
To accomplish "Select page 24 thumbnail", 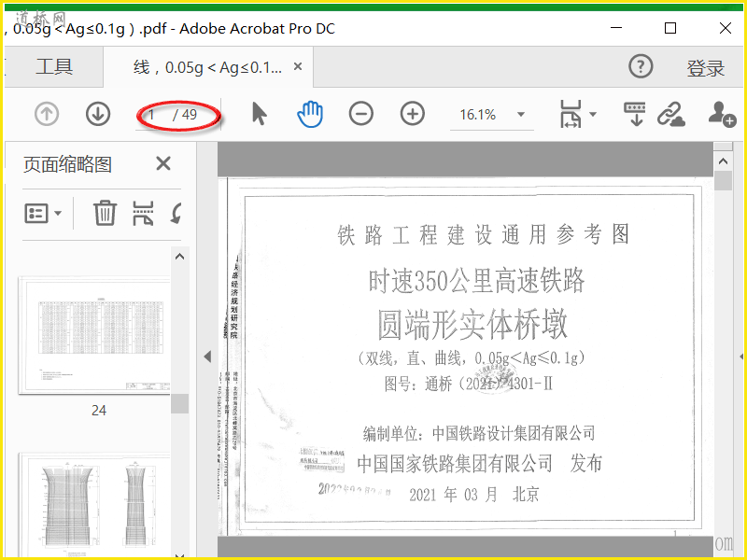I will click(94, 335).
